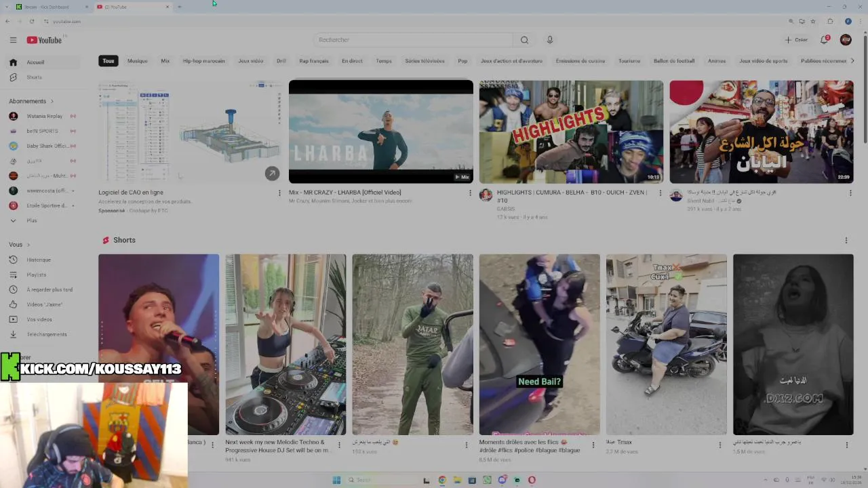Open the notifications bell
This screenshot has width=868, height=488.
click(x=825, y=40)
